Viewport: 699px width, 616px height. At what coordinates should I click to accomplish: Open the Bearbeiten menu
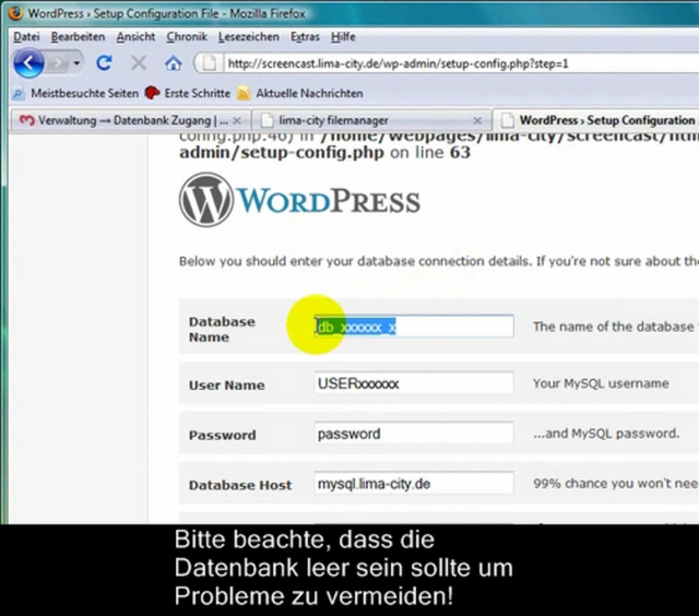[78, 37]
